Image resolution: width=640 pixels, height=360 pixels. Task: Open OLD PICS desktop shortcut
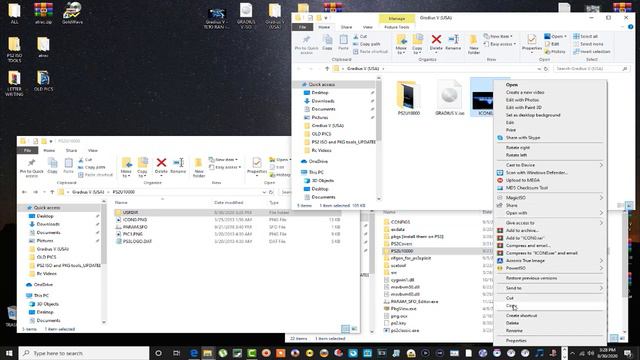43,81
